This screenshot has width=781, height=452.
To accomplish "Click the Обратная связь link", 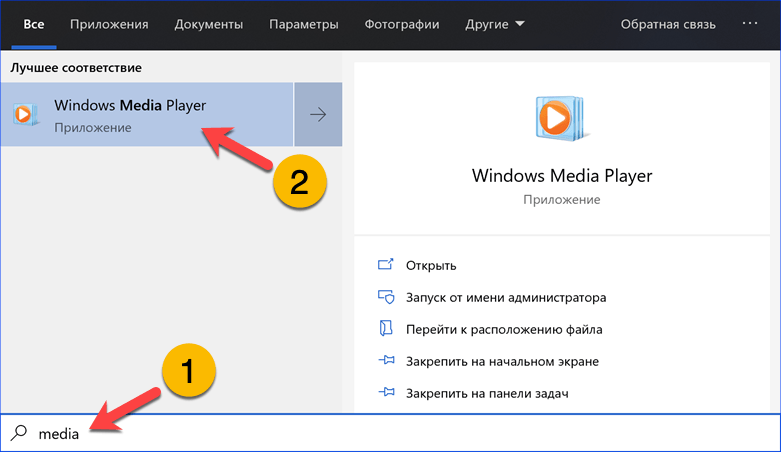I will click(x=668, y=24).
